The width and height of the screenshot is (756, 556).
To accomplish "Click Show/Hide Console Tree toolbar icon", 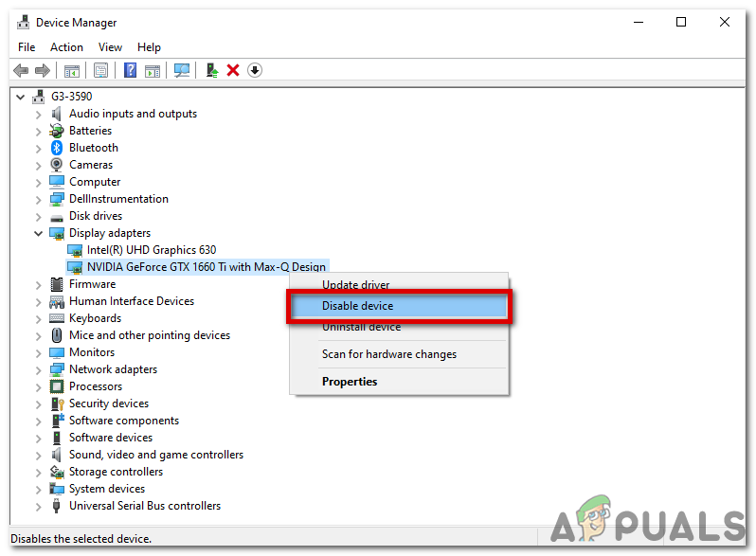I will [x=72, y=71].
